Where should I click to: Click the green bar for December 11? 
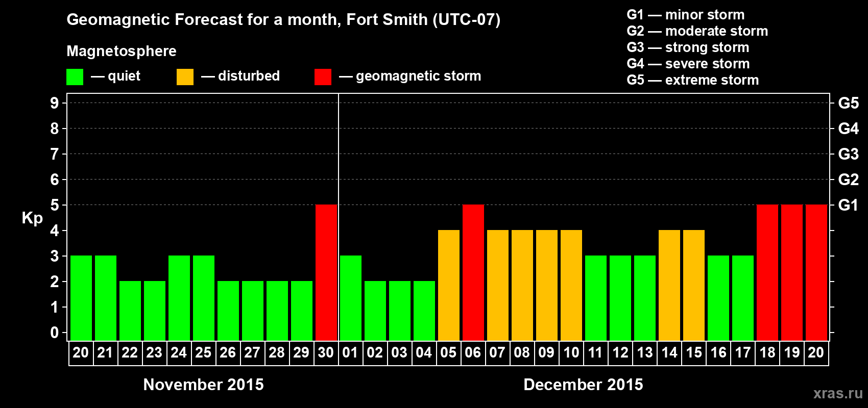[596, 298]
